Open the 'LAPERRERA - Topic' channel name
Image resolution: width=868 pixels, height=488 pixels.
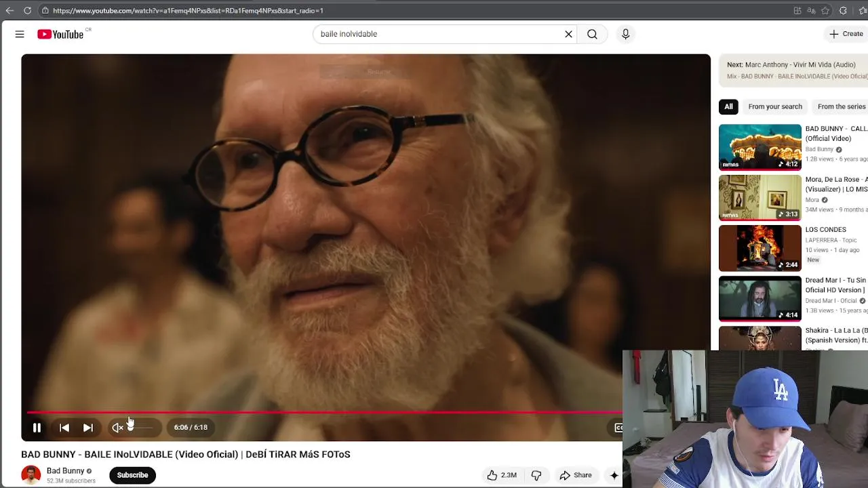click(x=831, y=240)
